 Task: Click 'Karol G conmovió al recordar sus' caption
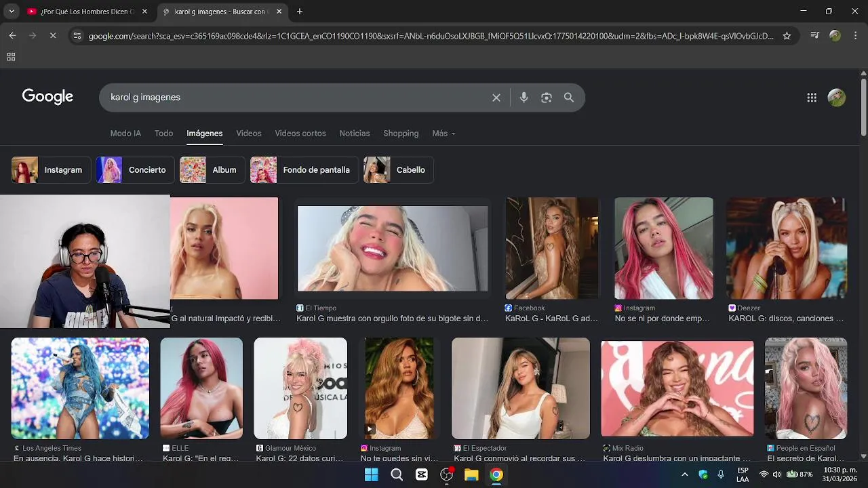coord(519,459)
